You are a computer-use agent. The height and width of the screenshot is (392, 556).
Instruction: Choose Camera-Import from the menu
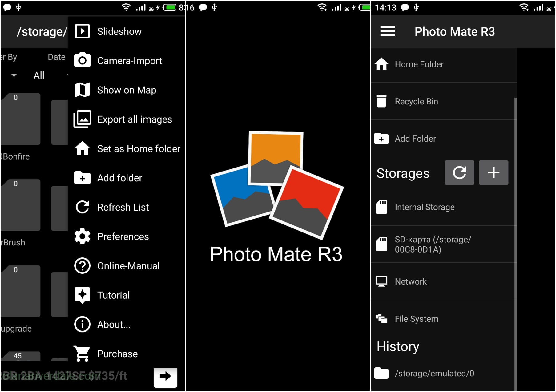(126, 61)
